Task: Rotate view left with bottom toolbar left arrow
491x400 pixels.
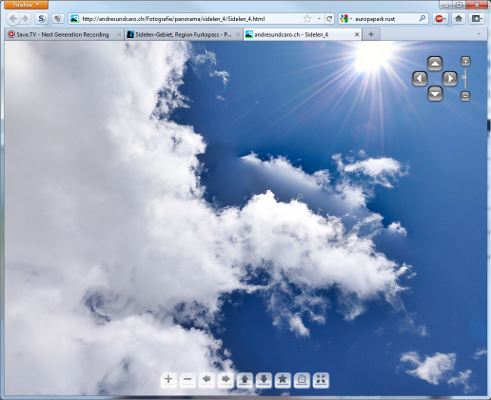Action: (x=207, y=379)
